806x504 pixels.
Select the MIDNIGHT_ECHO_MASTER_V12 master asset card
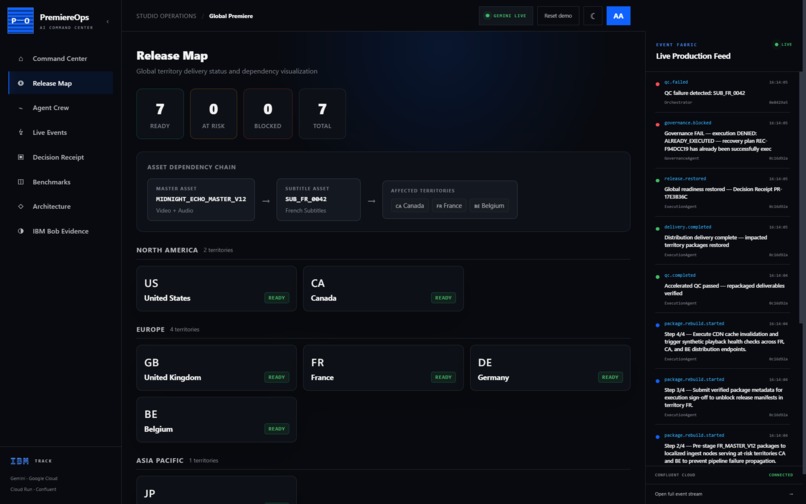pyautogui.click(x=201, y=200)
